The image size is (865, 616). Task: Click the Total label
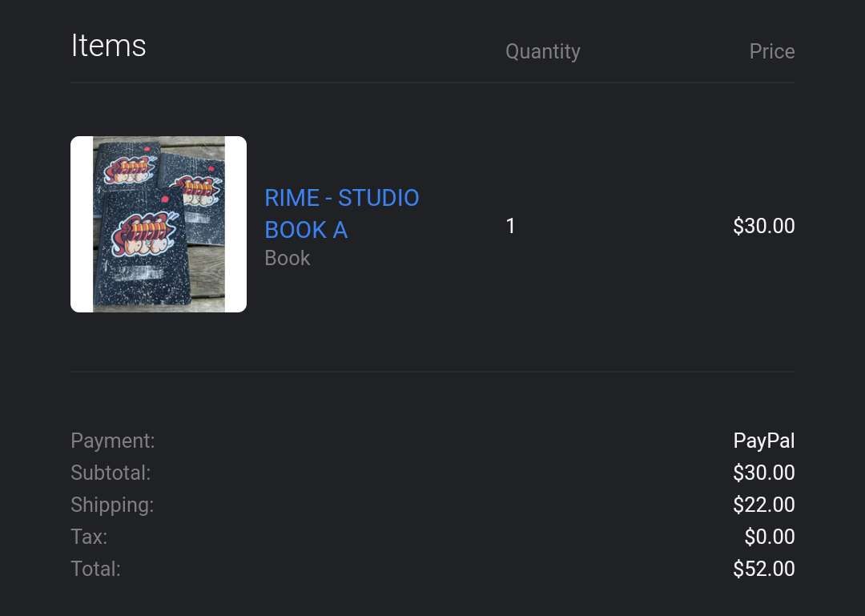click(95, 569)
